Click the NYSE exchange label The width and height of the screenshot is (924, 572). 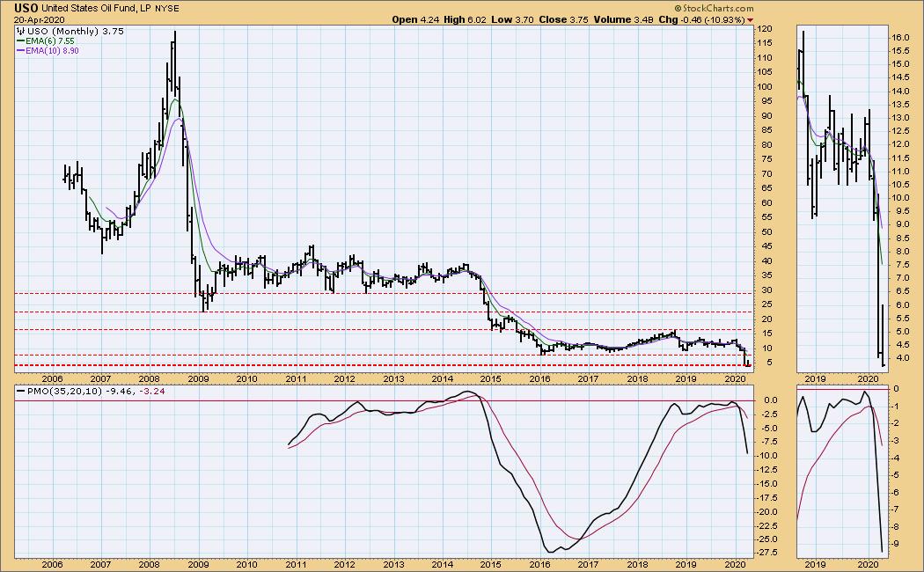coord(167,9)
